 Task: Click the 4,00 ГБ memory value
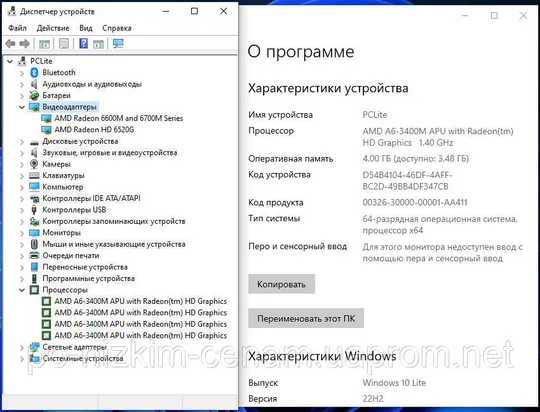point(415,158)
